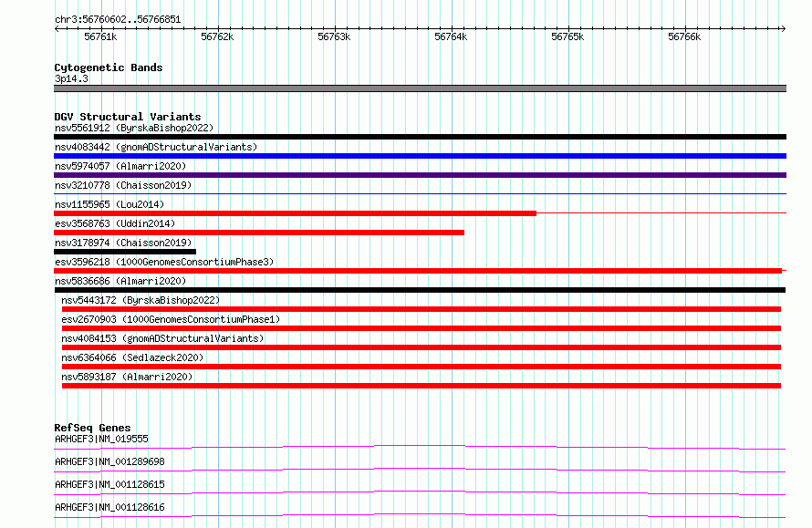The image size is (812, 528).
Task: Open variant nsv5836686 (Almarri2020) label
Action: coord(120,281)
